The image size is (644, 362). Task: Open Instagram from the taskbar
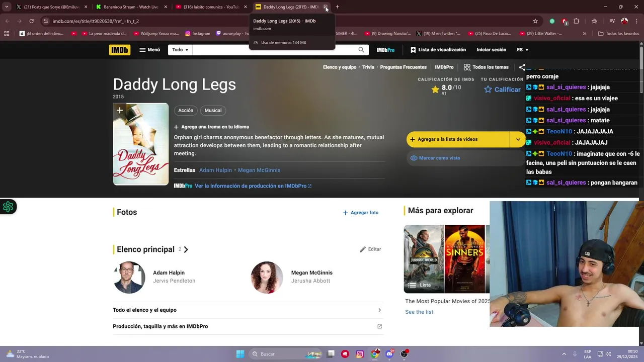click(360, 354)
